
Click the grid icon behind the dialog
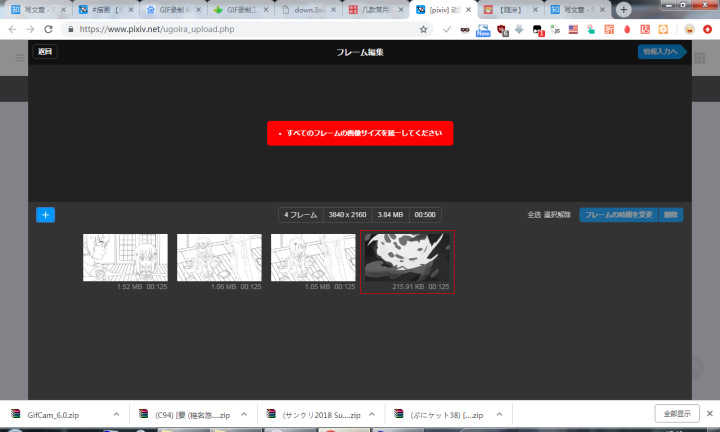point(700,58)
